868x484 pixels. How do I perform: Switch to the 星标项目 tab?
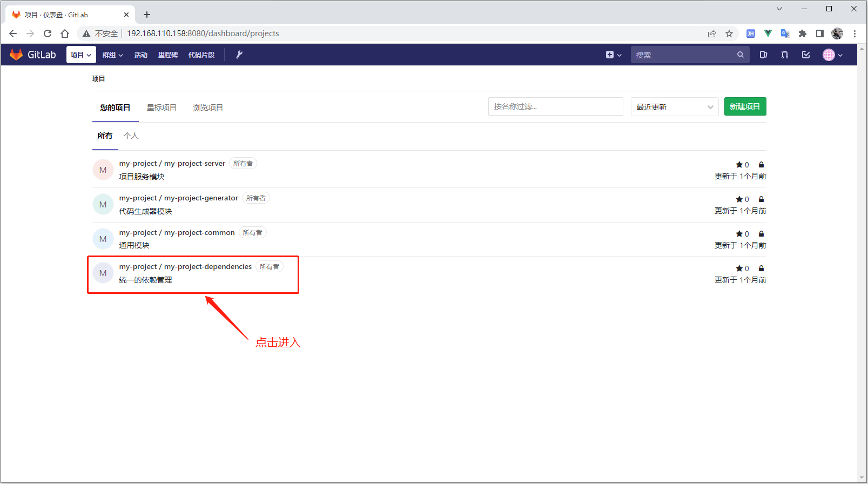[162, 107]
